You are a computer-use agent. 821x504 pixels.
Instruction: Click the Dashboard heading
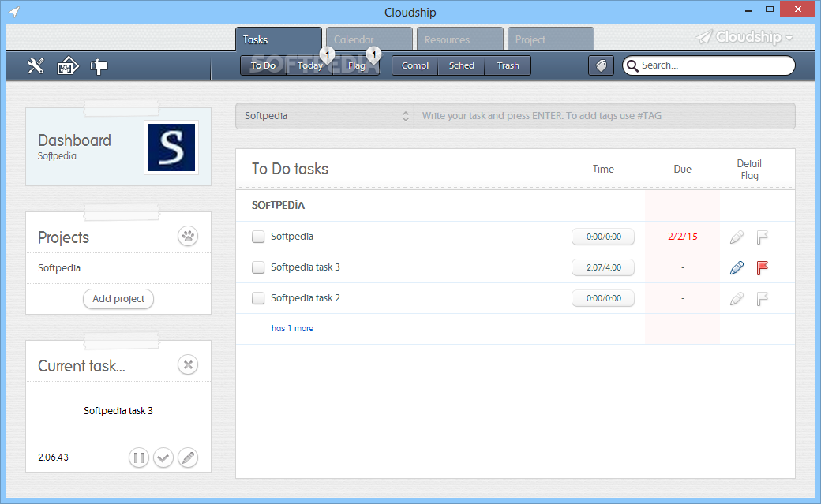[x=74, y=140]
